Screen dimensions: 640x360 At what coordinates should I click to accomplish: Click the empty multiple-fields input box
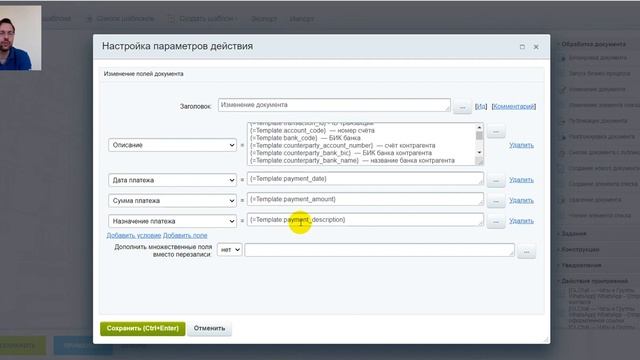380,250
